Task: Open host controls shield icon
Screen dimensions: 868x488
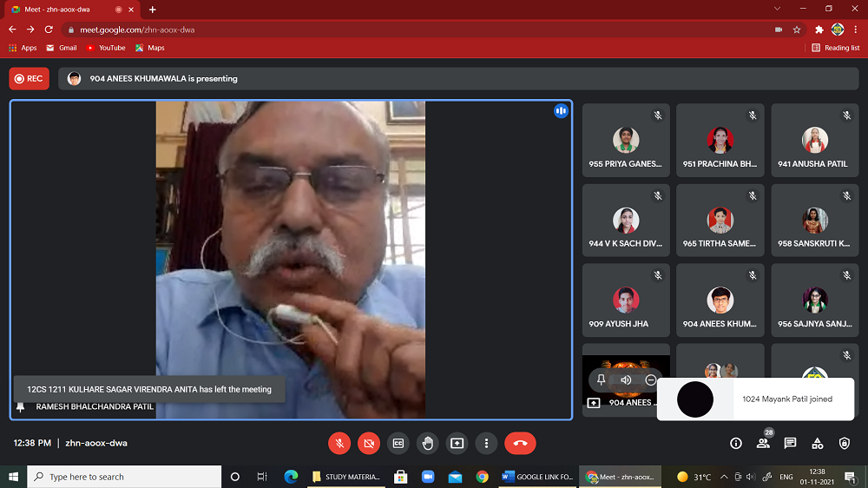Action: click(x=845, y=443)
